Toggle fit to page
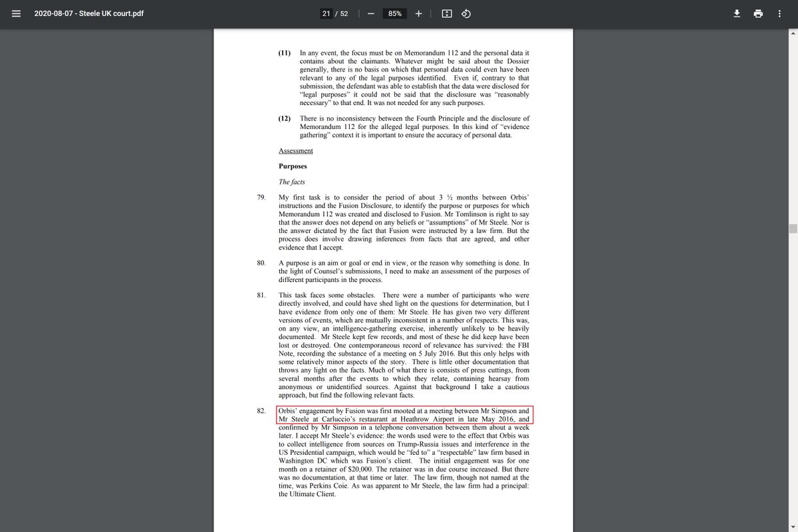 (x=448, y=13)
